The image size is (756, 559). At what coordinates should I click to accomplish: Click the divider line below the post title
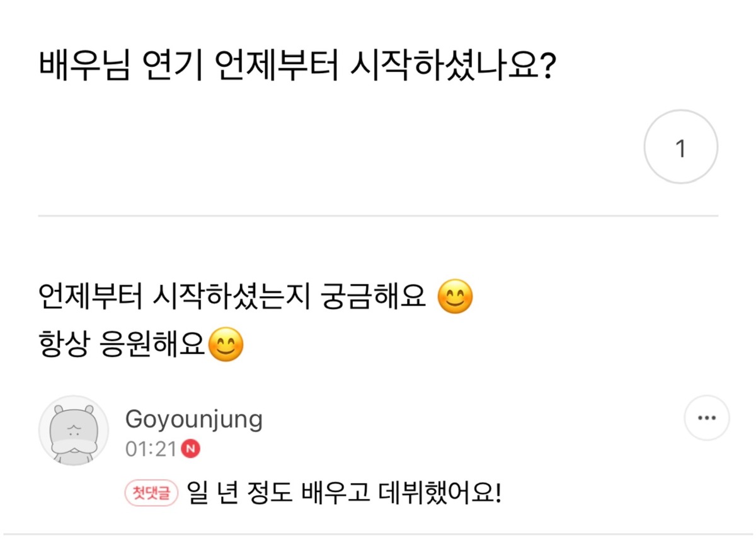378,216
